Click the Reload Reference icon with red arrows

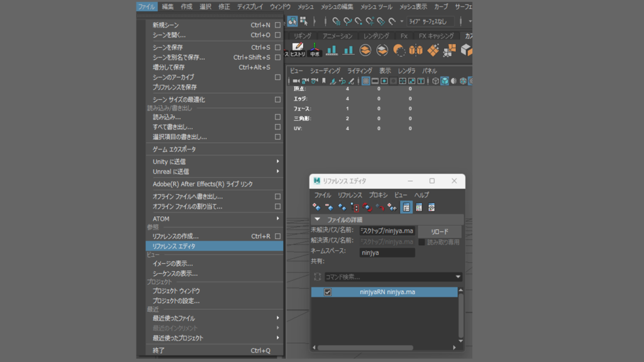[367, 207]
